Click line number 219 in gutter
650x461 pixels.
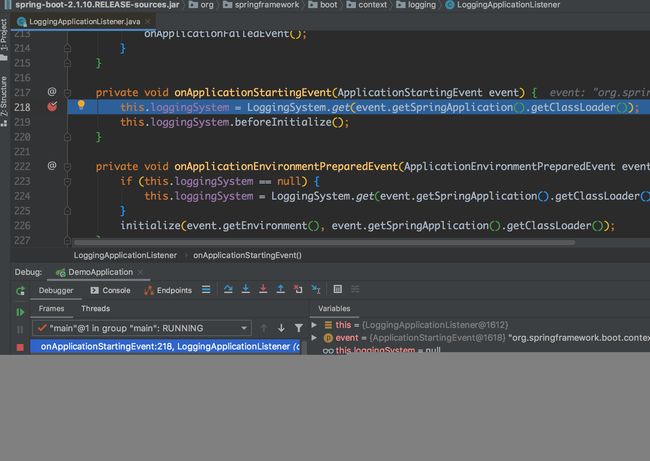[22, 122]
